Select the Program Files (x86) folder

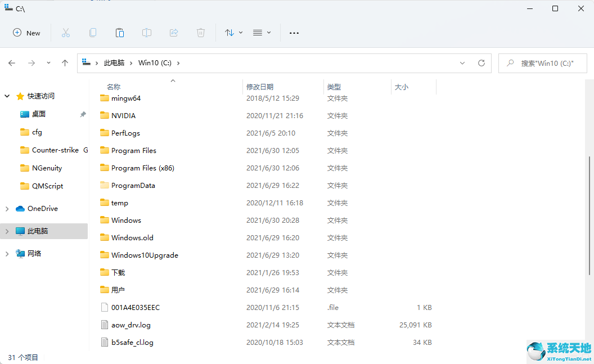(x=143, y=168)
